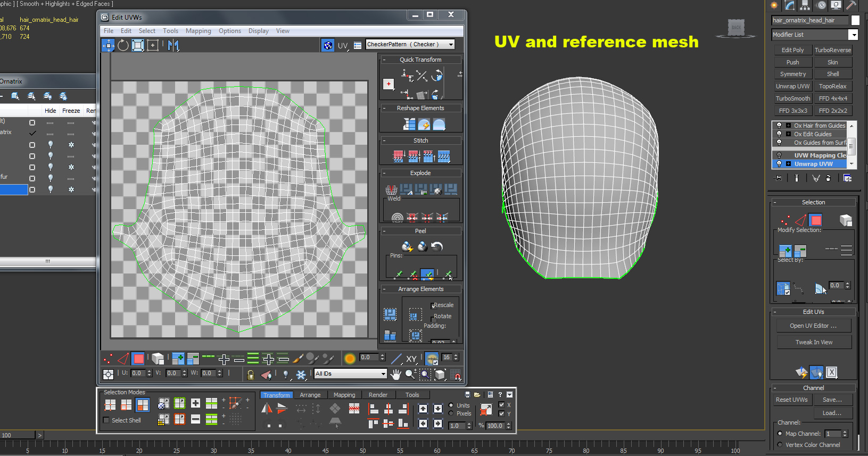Toggle the Ox Edit Guides modifier lightbulb

point(779,134)
